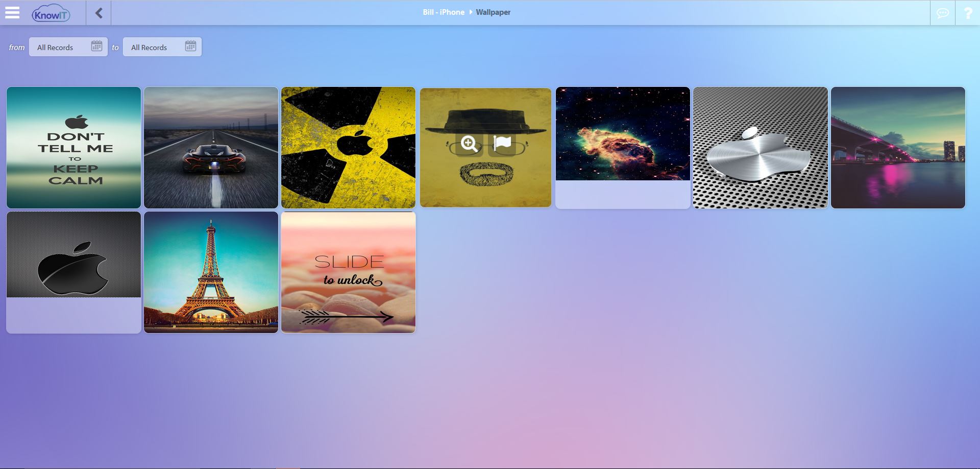Screen dimensions: 980x469
Task: Open the Keep Calm wallpaper thumbnail
Action: [73, 148]
